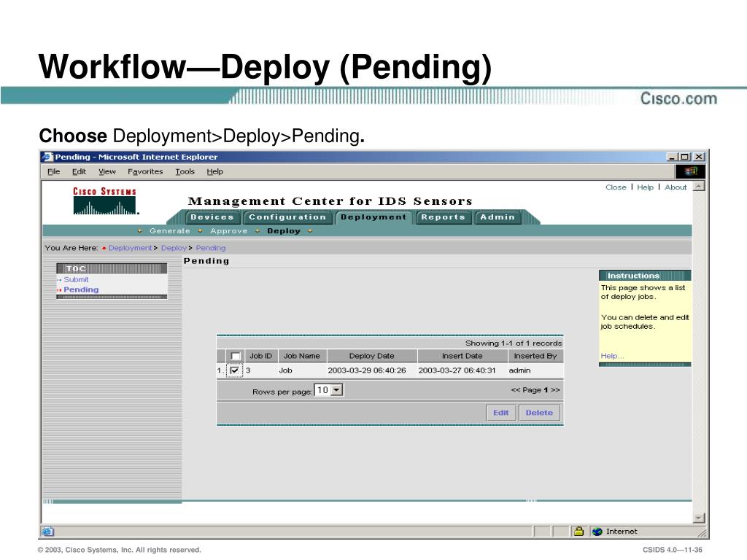Click the Internet Explorer page icon in title bar
747x560 pixels.
[47, 157]
